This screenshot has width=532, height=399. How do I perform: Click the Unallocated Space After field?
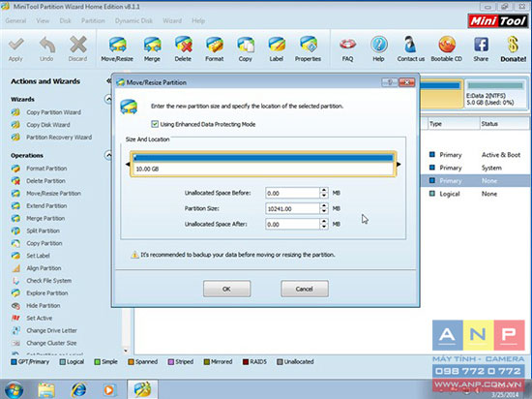coord(292,224)
